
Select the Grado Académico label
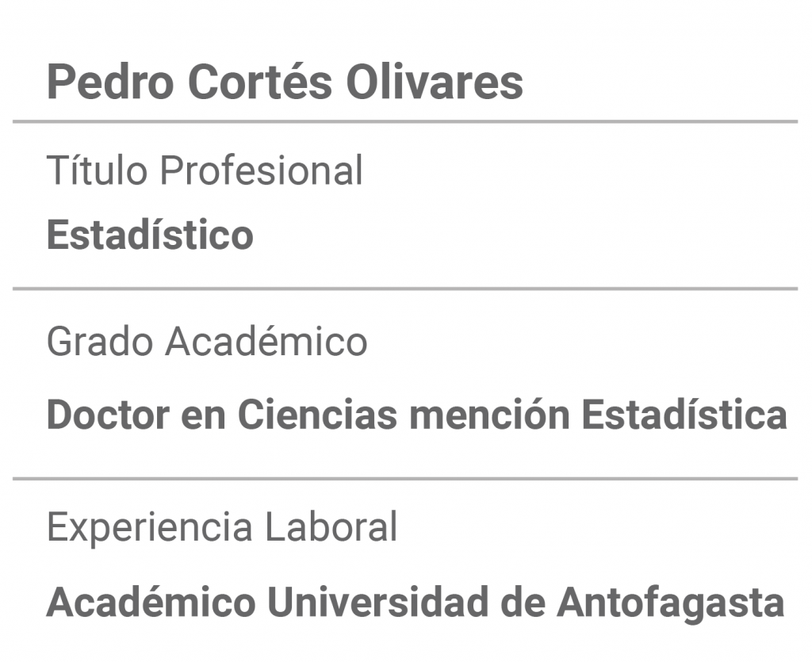[207, 342]
